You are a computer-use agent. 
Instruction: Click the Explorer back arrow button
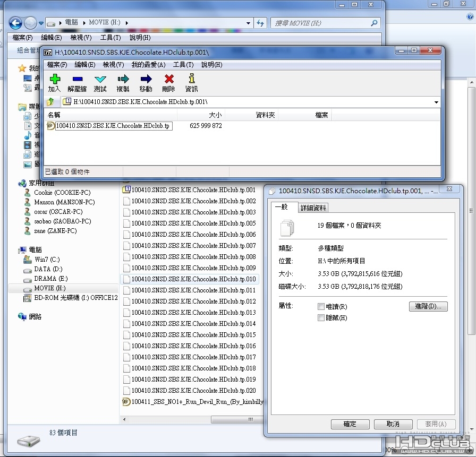click(x=15, y=23)
